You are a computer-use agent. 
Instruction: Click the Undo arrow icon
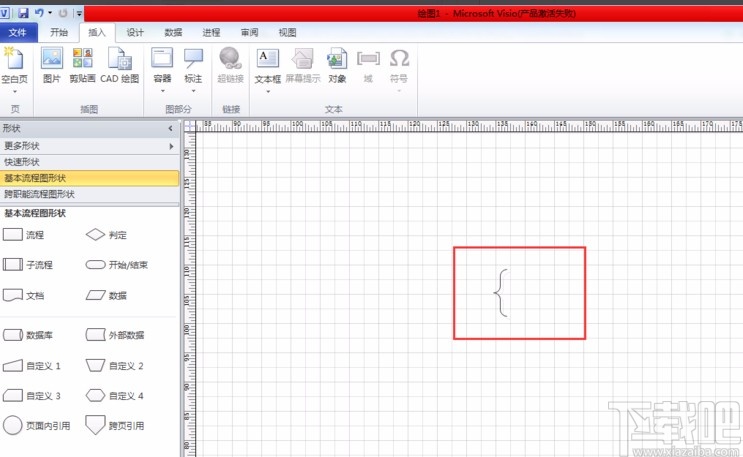[x=39, y=13]
